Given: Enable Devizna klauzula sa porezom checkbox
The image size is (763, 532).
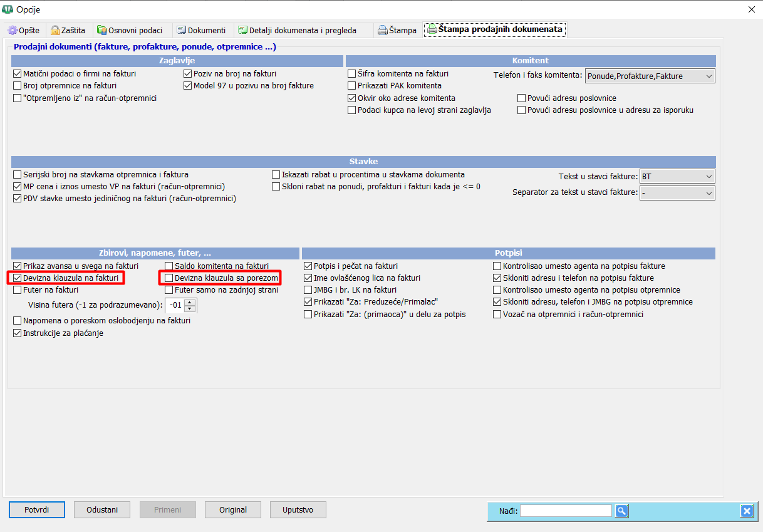Looking at the screenshot, I should tap(169, 278).
